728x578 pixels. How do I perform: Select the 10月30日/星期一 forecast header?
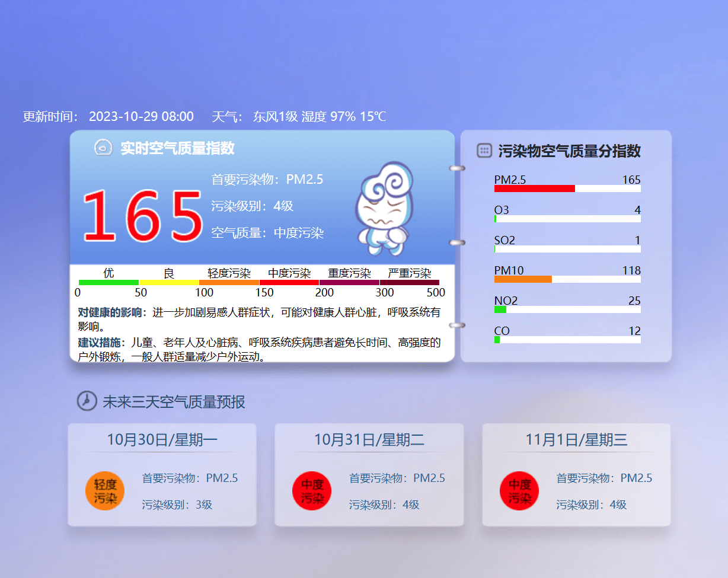[x=162, y=440]
